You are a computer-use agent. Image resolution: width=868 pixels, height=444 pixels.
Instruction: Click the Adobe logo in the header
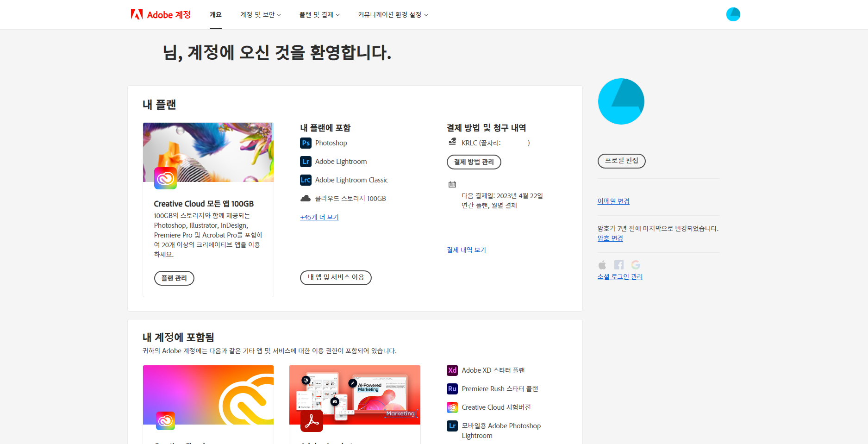click(137, 14)
